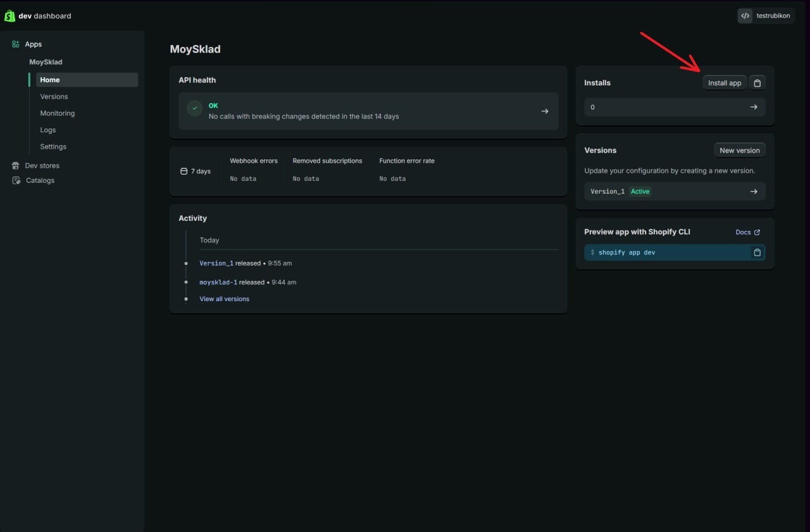Click the API health card heading
The width and height of the screenshot is (810, 532).
tap(197, 80)
